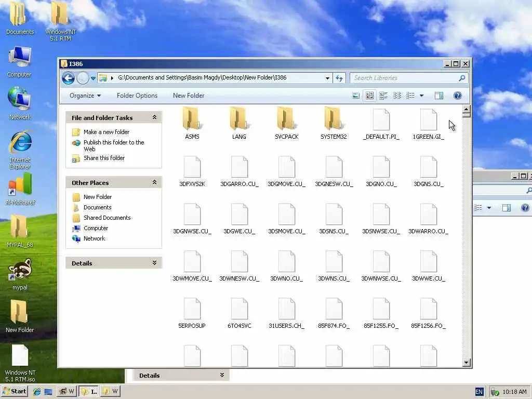Open New Folder in Other Places

(x=98, y=197)
